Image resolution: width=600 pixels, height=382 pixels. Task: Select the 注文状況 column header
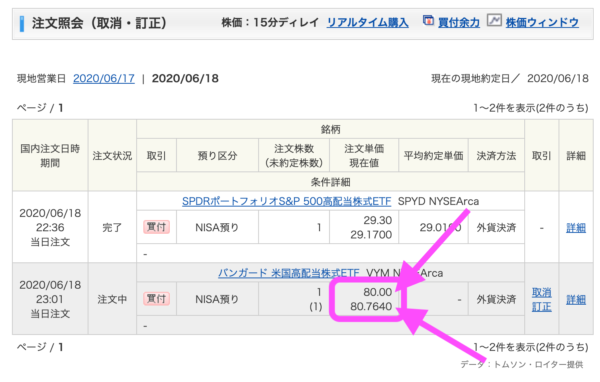[112, 156]
